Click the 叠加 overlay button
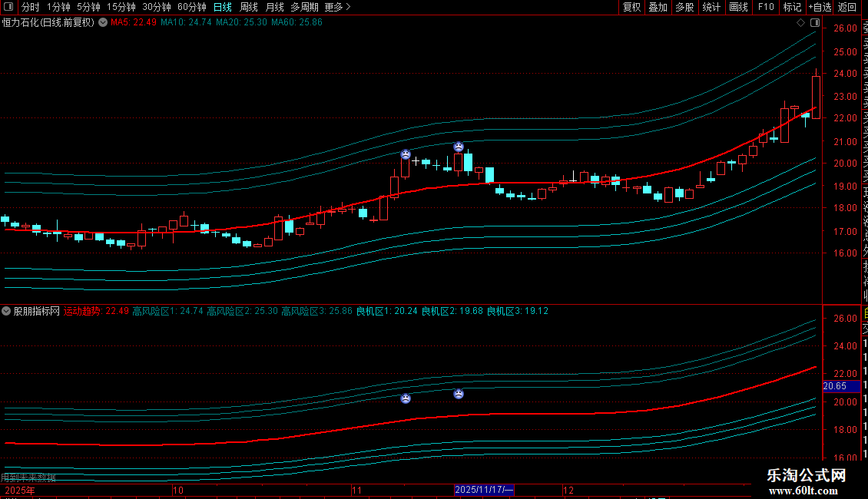This screenshot has width=868, height=499. [x=658, y=7]
